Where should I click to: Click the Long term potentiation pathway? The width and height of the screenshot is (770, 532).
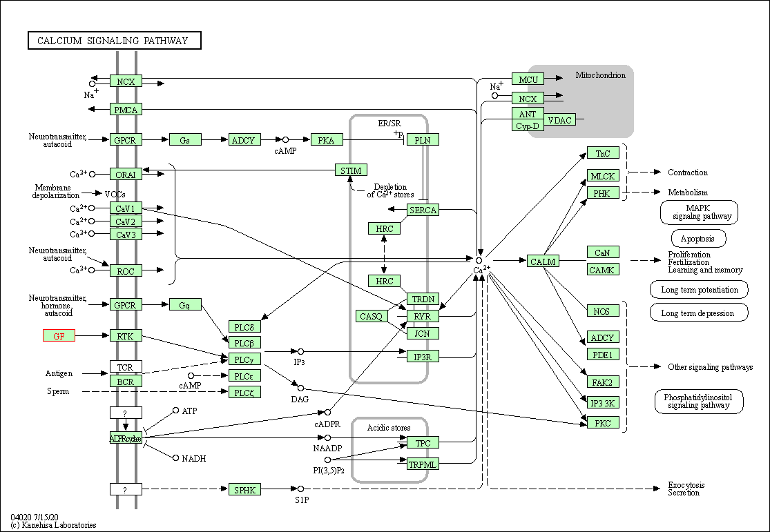click(699, 290)
